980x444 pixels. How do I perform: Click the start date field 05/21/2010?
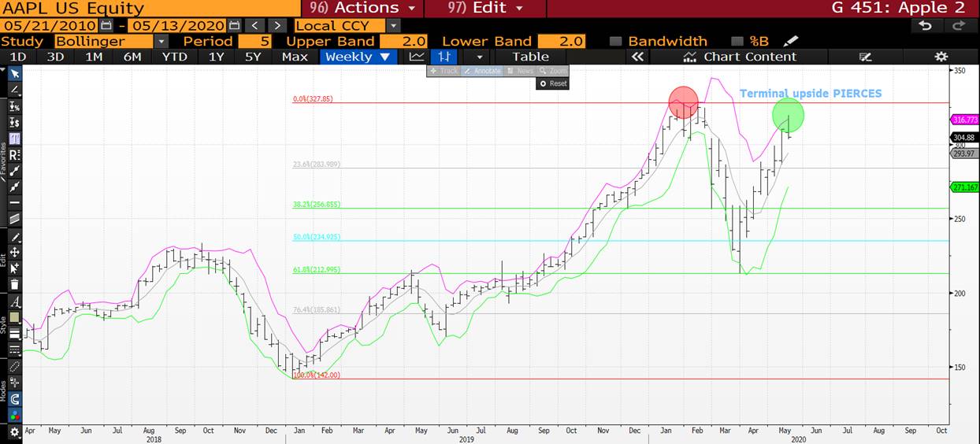(50, 25)
